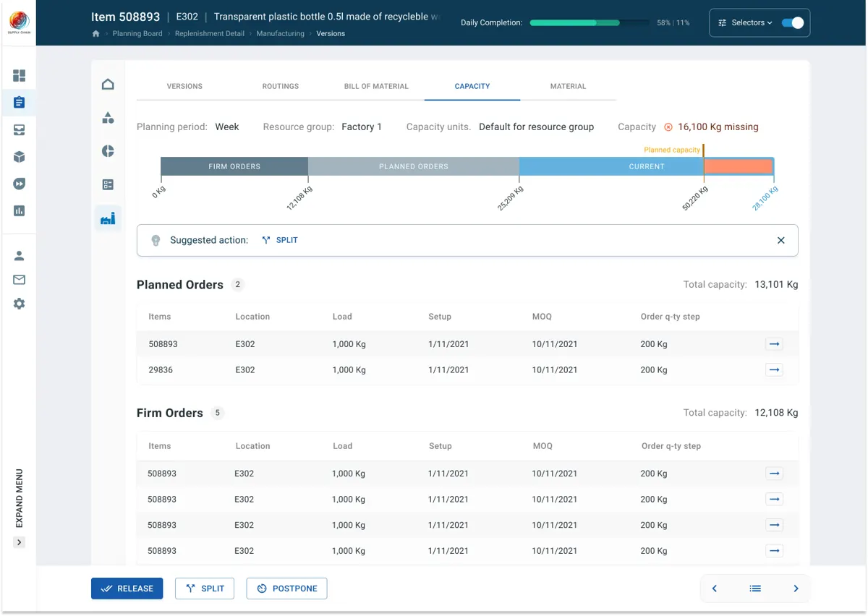This screenshot has width=868, height=616.
Task: Go to Replenishment Detail breadcrumb
Action: 210,34
